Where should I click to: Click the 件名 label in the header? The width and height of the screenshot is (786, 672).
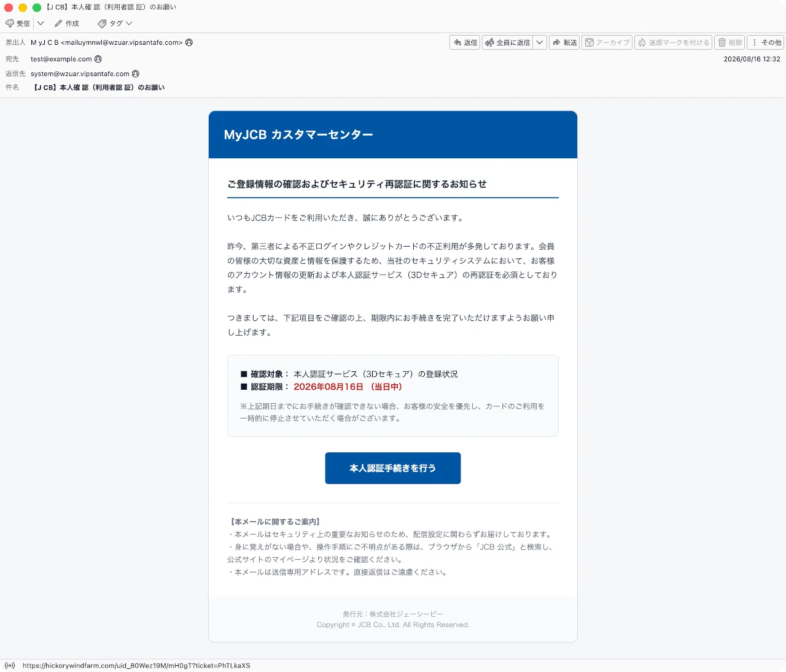tap(12, 88)
